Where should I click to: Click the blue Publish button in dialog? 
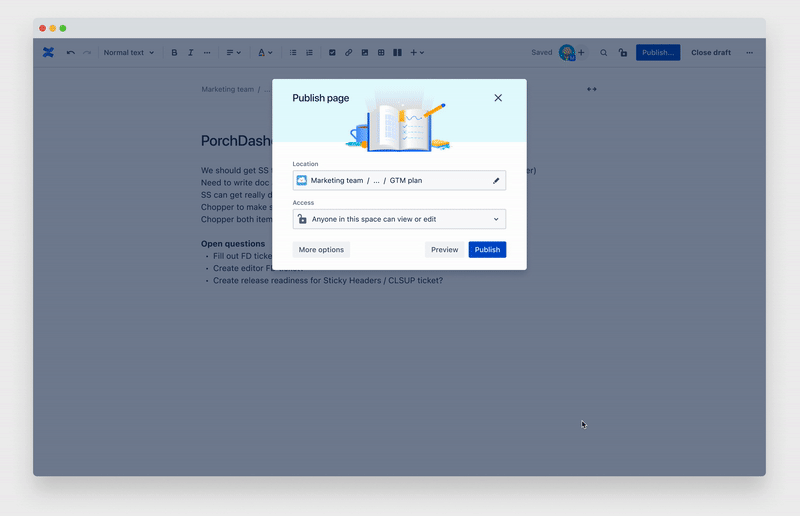(x=487, y=250)
